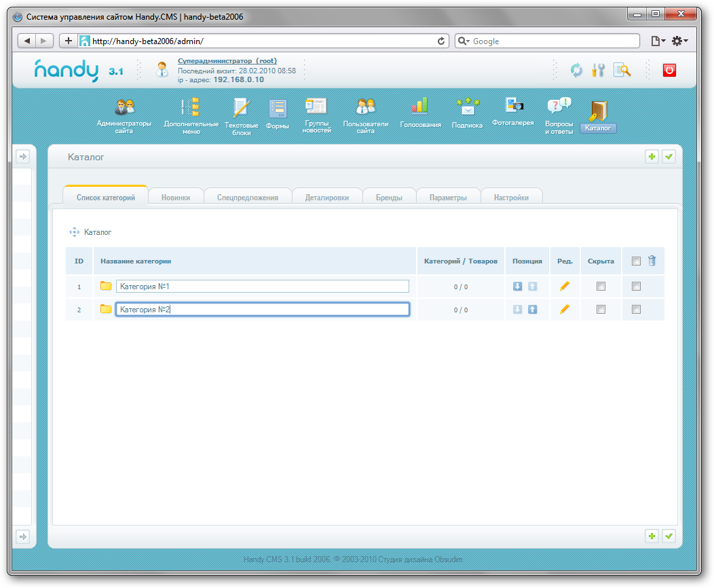The image size is (714, 588).
Task: Click the red power logout icon
Action: (x=669, y=70)
